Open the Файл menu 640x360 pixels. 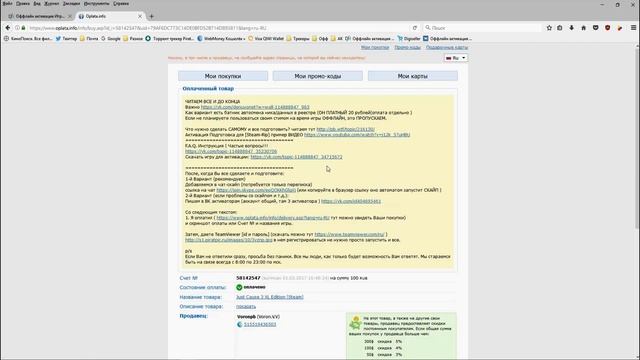pyautogui.click(x=7, y=4)
